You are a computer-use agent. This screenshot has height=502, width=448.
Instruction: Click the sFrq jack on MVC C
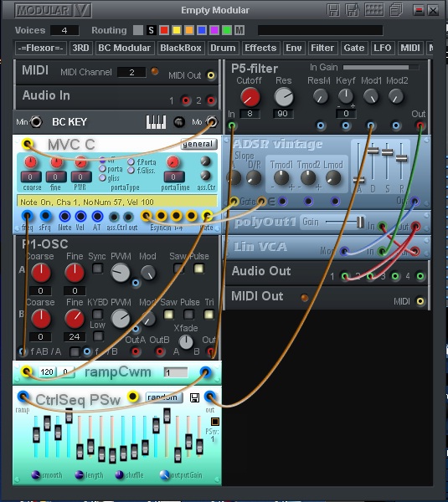click(46, 216)
